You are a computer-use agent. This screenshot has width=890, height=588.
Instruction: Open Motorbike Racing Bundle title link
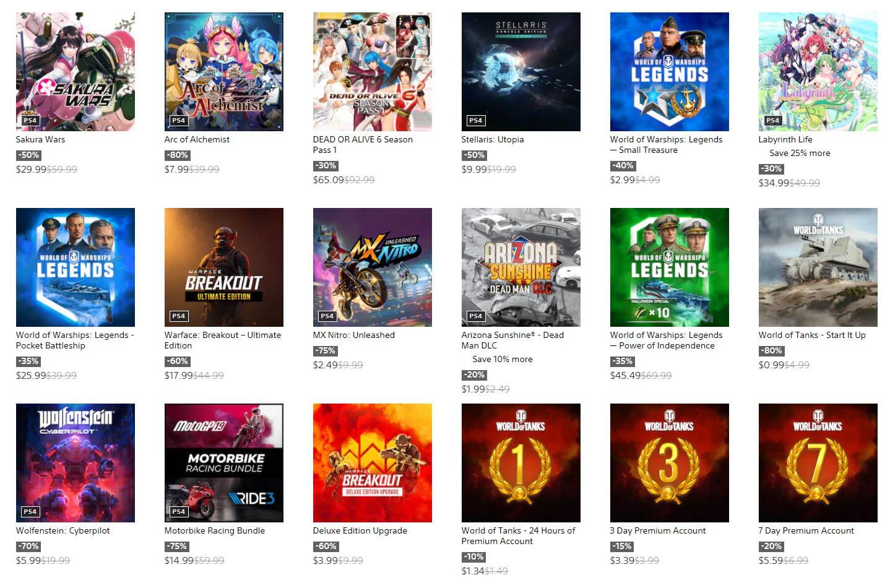[x=214, y=530]
